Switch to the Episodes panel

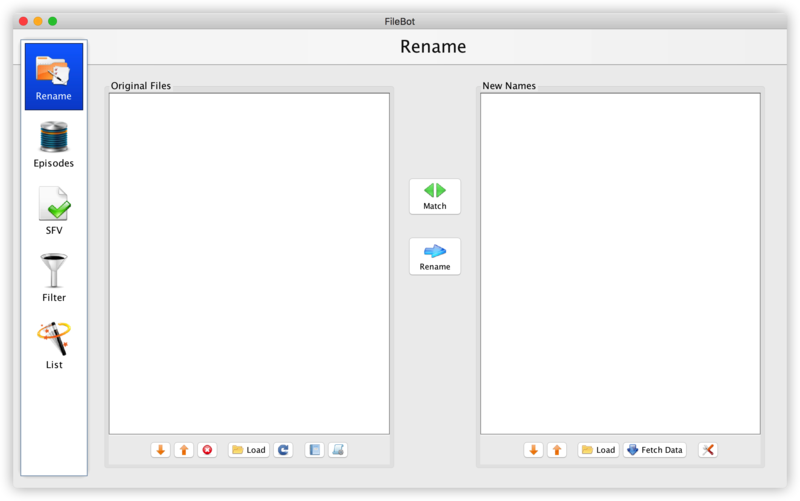[x=54, y=144]
